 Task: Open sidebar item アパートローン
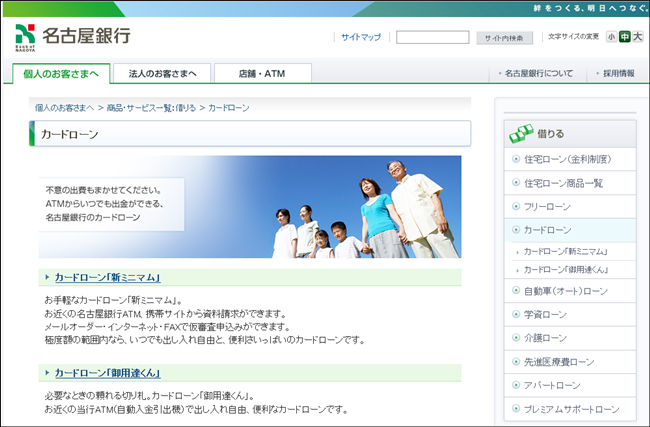(570, 385)
